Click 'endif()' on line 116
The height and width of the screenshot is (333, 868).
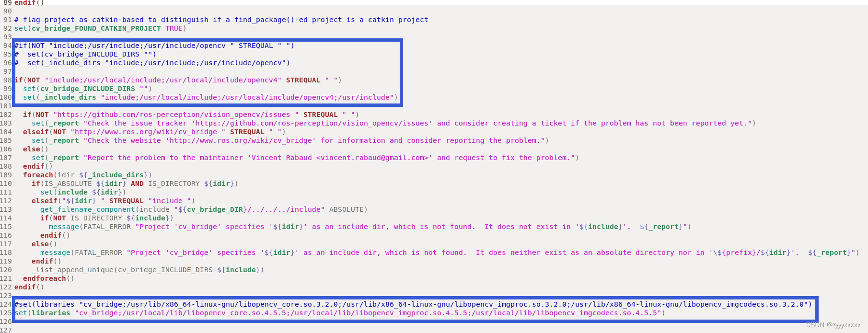(x=55, y=235)
